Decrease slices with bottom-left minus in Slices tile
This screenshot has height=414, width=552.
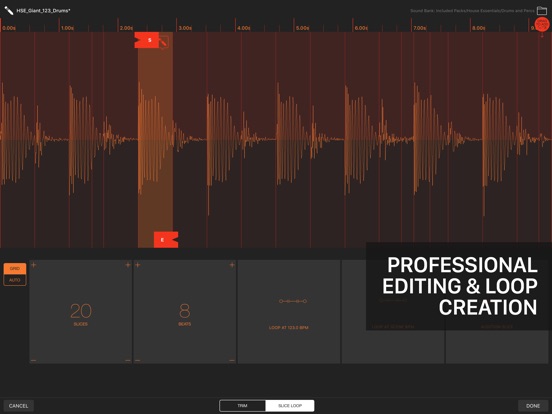[x=33, y=360]
